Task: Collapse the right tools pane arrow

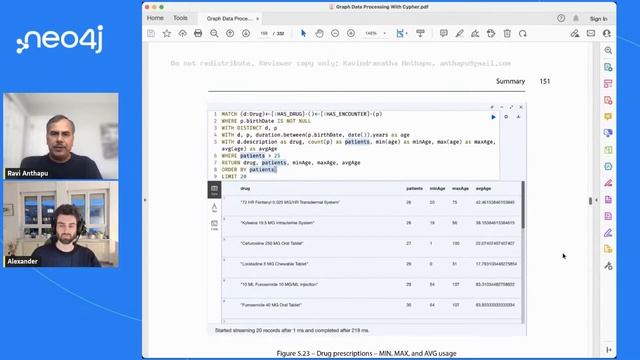Action: coord(609,350)
